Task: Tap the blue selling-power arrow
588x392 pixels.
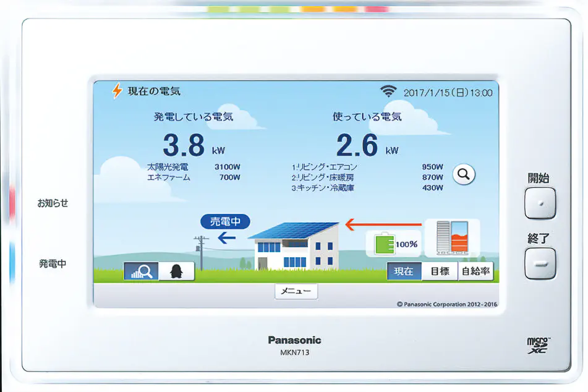Action: [x=227, y=238]
